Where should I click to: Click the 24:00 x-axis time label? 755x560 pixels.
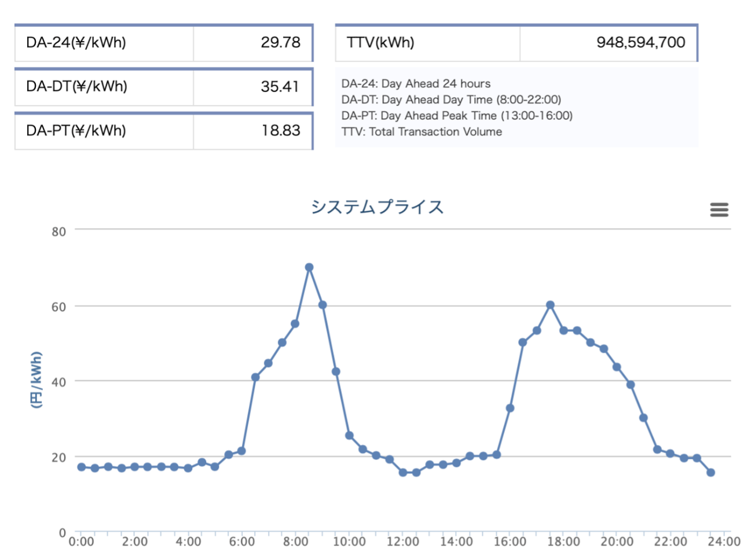(724, 542)
